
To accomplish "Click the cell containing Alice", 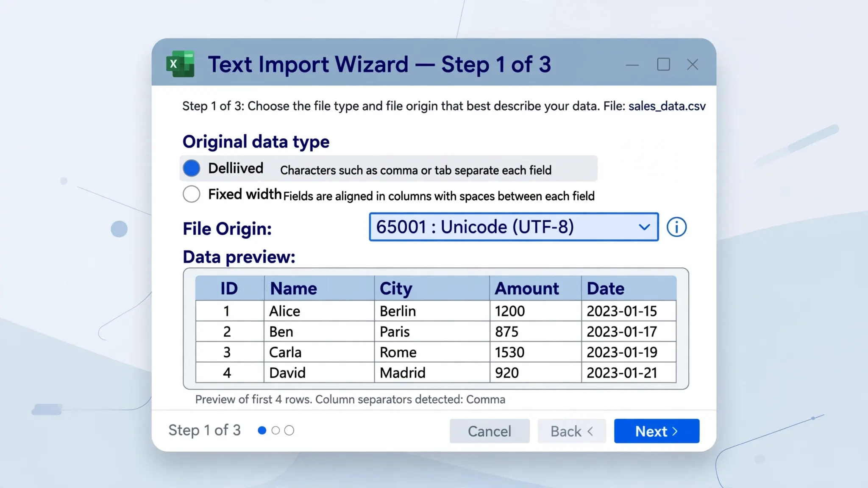I will tap(319, 311).
